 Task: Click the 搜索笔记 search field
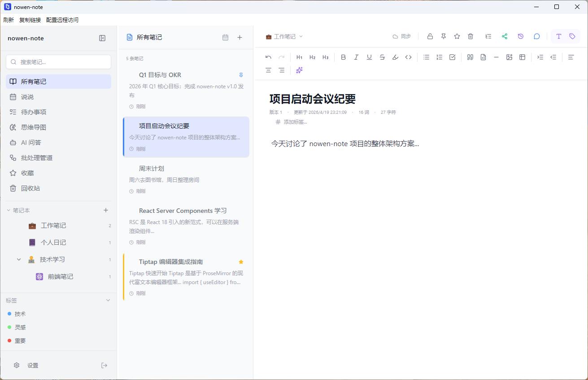[58, 62]
